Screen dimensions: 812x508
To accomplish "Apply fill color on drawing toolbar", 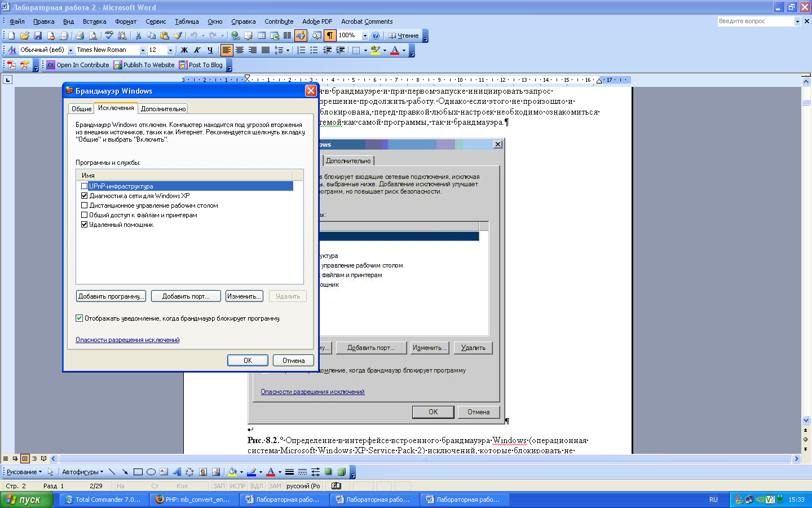I will [x=232, y=472].
